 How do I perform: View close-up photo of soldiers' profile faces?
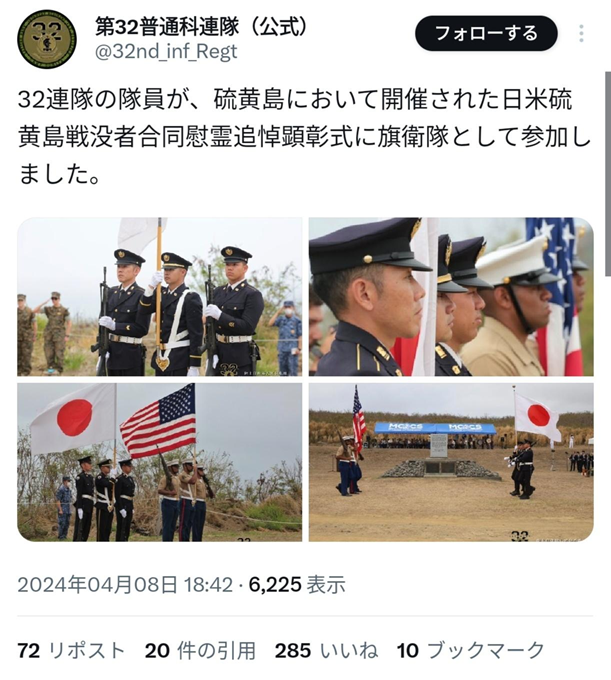point(451,297)
